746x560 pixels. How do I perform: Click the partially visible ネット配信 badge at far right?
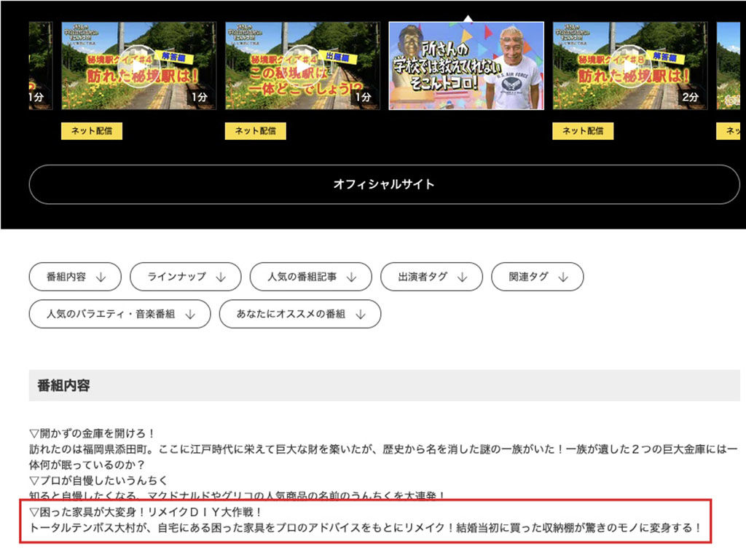coord(731,131)
